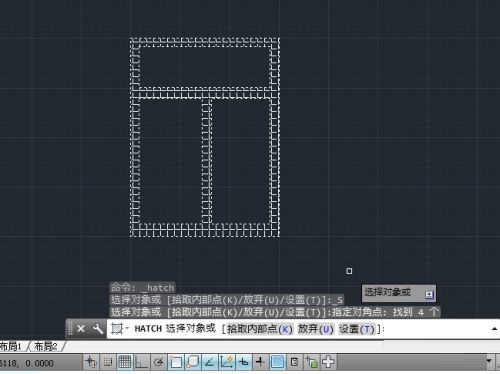Click history line ending with :_S
500x374 pixels.
[x=227, y=300]
